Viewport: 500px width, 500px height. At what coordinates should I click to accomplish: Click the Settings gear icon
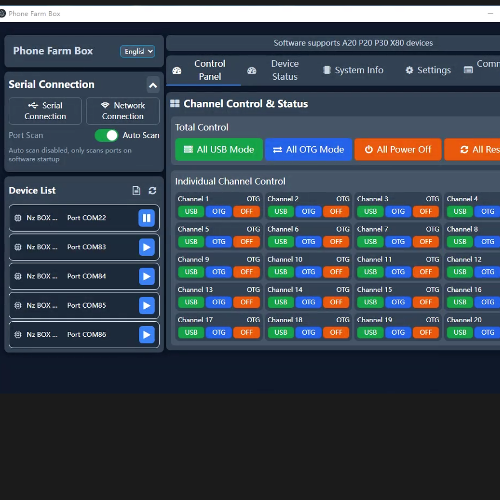pyautogui.click(x=409, y=70)
